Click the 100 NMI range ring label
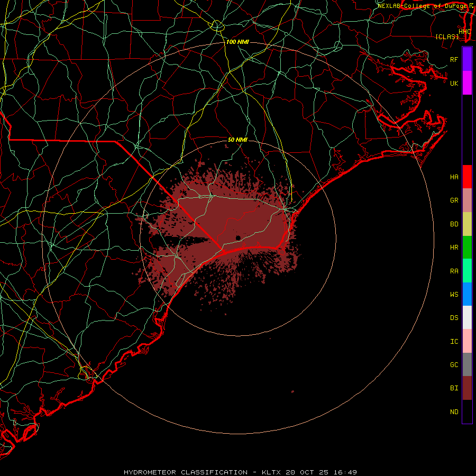This screenshot has height=476, width=476. [x=237, y=42]
